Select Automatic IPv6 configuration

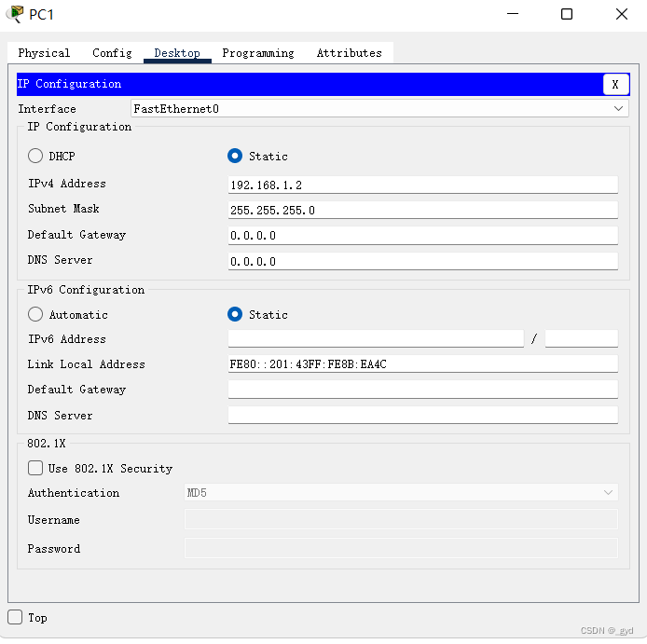[x=35, y=314]
